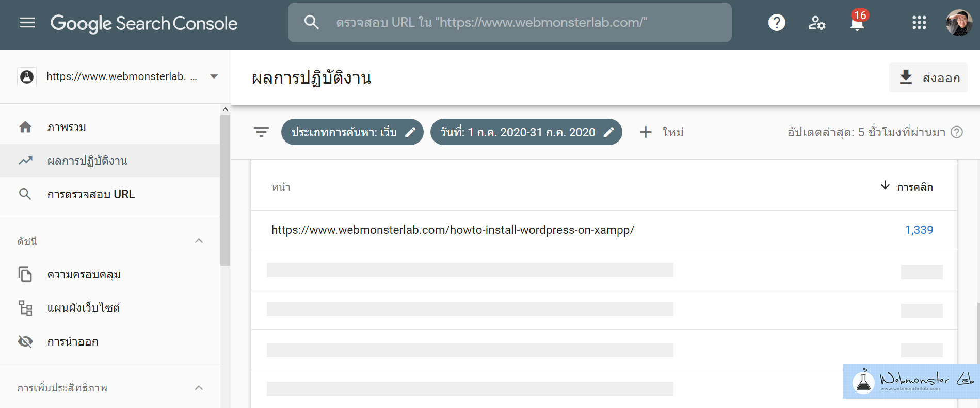Edit the ประเภทการค้นหา: เว็บ filter chip
The height and width of the screenshot is (408, 980).
(352, 132)
